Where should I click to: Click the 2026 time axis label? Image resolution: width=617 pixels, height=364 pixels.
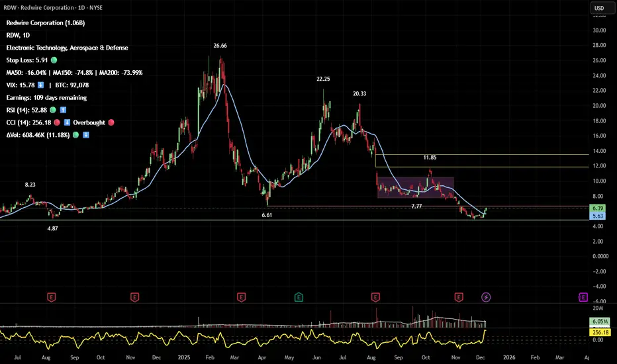click(509, 357)
